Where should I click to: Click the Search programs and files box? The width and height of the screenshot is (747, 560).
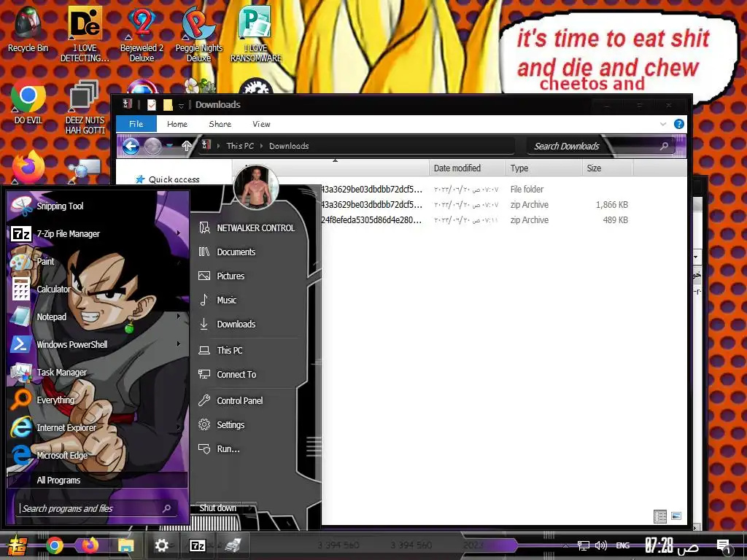97,508
